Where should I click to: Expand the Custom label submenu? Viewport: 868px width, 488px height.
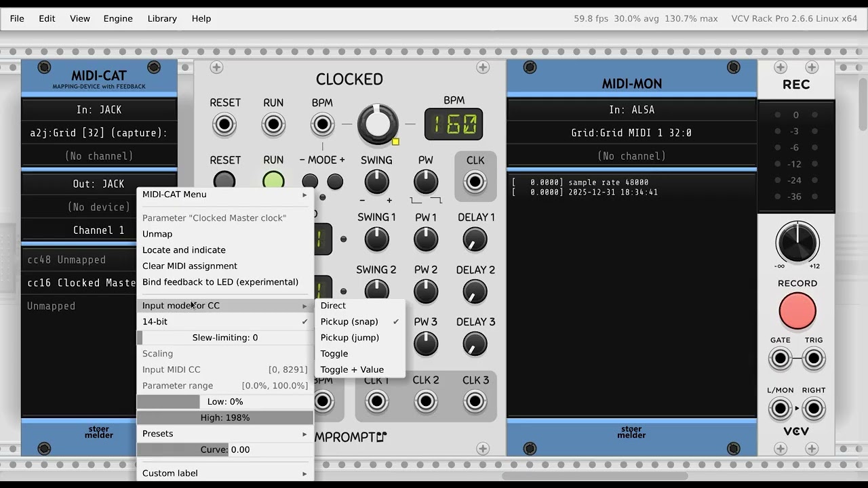[x=225, y=473]
